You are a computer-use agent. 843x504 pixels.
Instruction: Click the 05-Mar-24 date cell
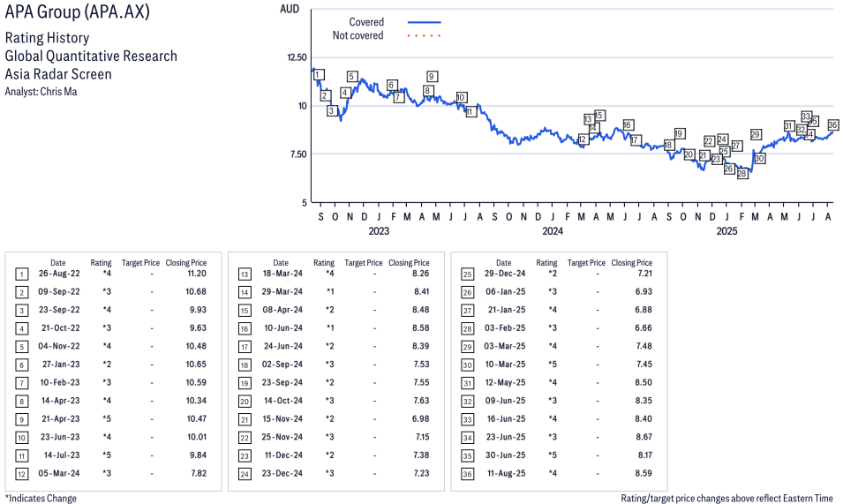tap(59, 473)
